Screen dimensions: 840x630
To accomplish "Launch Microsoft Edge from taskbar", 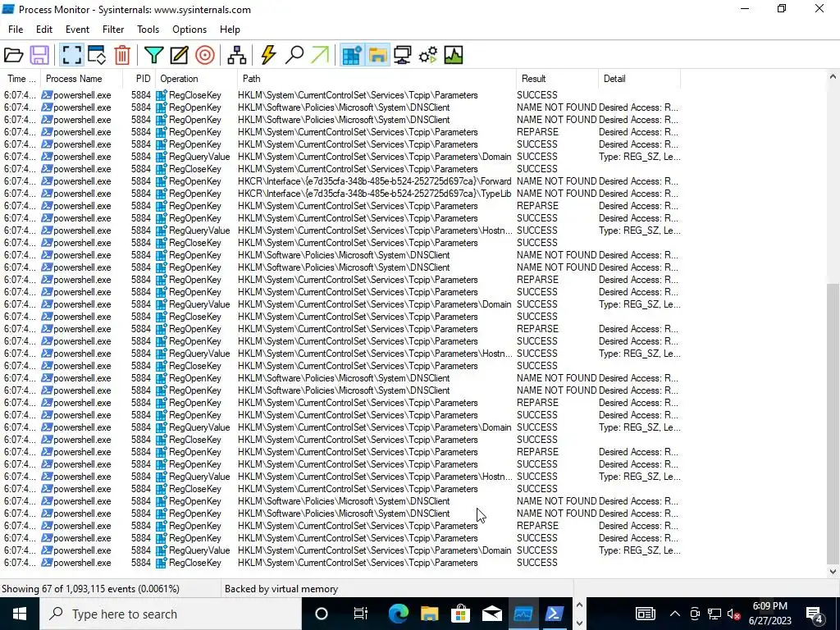I will [x=398, y=614].
